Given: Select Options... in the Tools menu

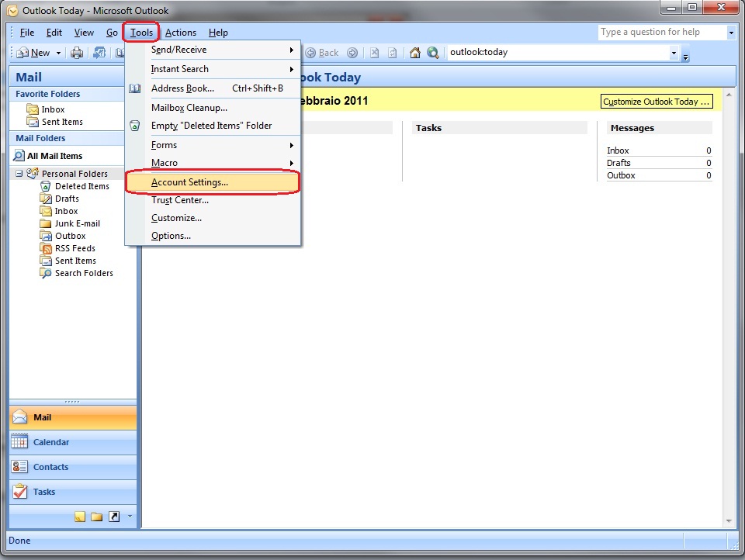Looking at the screenshot, I should pyautogui.click(x=213, y=236).
